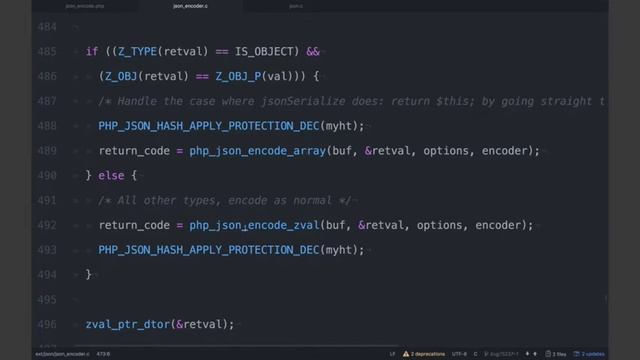Click return_code variable on line 489
Image resolution: width=640 pixels, height=360 pixels.
coord(134,151)
